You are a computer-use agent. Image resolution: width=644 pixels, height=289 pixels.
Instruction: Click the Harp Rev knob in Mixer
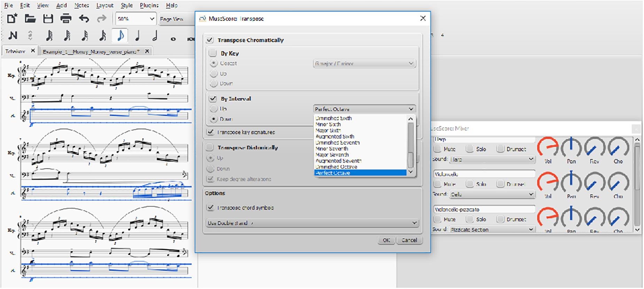tap(595, 147)
